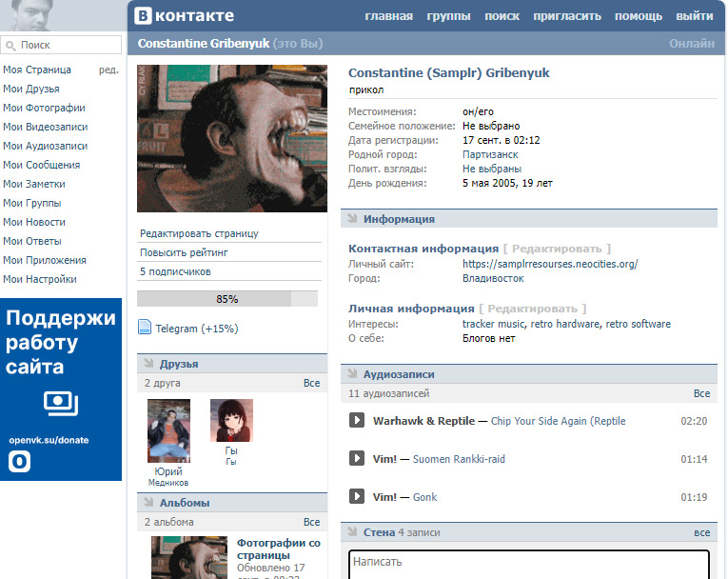Play the Suomen Rankki-raid track
Viewport: 728px width, 579px height.
pos(357,459)
